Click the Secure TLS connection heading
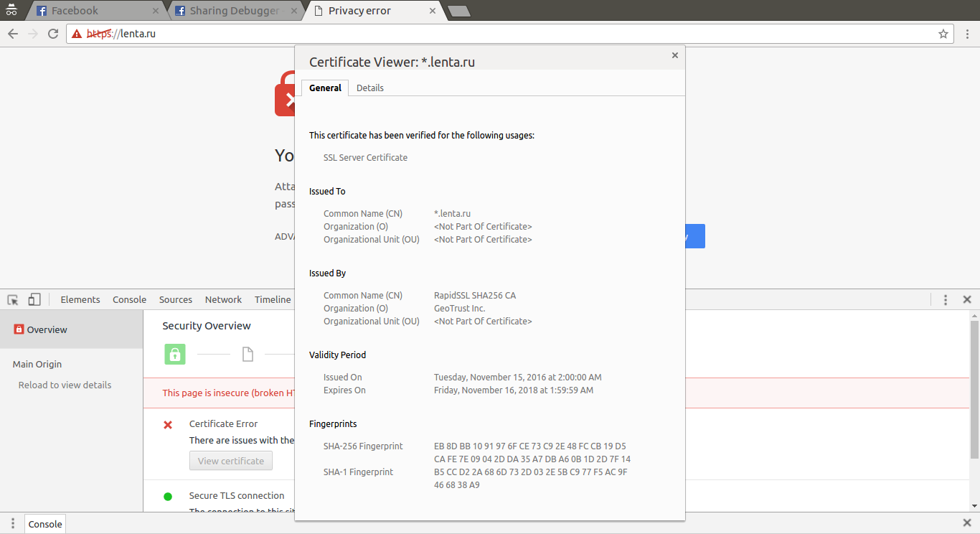This screenshot has width=980, height=534. [237, 495]
